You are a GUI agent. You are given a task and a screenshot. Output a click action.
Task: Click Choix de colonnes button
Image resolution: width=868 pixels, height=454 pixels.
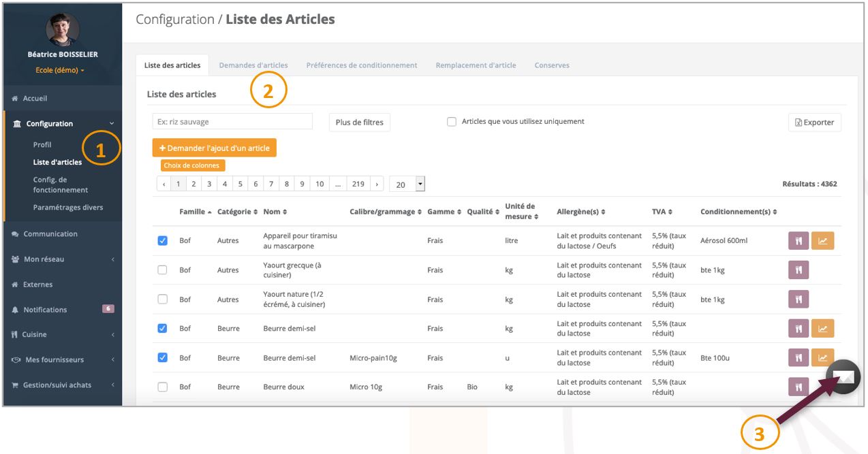click(193, 165)
